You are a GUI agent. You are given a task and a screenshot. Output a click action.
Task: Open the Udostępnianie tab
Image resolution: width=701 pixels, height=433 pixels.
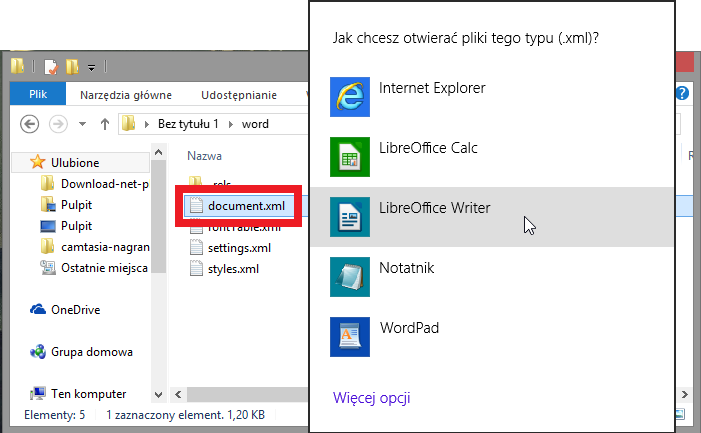[239, 95]
